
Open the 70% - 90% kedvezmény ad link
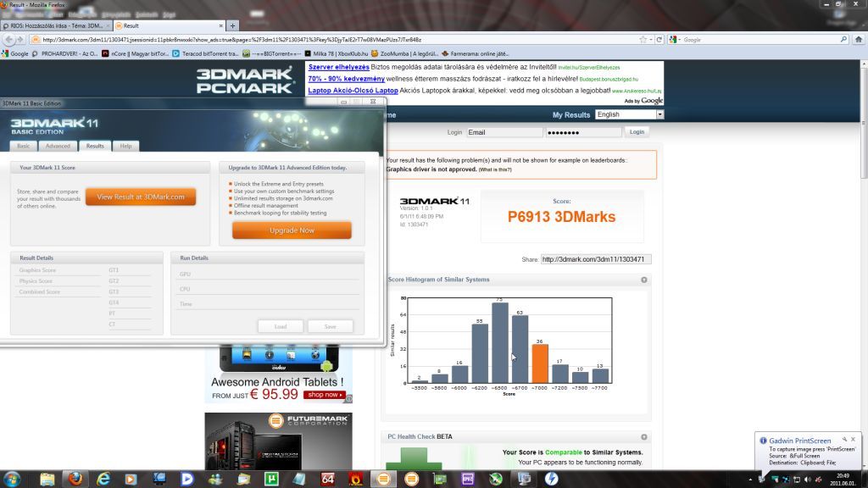[x=347, y=79]
